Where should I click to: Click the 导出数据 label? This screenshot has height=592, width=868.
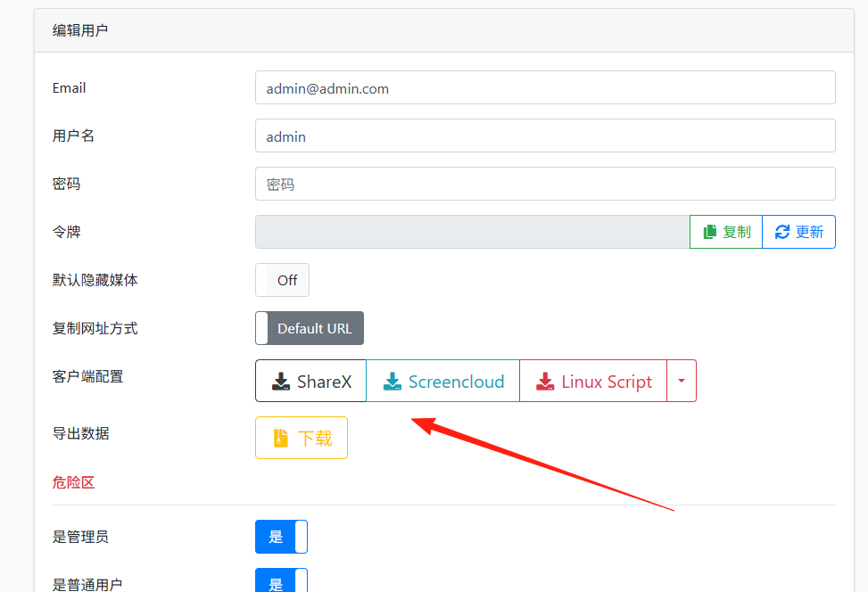[81, 433]
